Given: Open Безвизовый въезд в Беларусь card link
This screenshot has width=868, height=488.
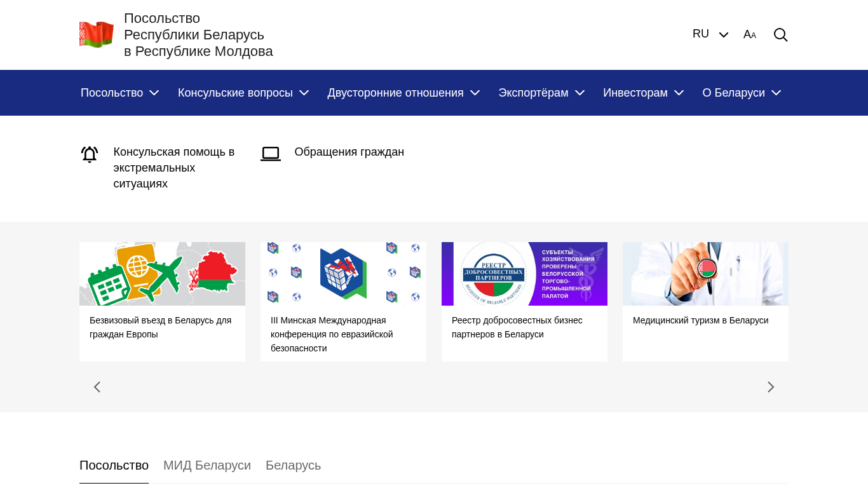Looking at the screenshot, I should point(160,327).
